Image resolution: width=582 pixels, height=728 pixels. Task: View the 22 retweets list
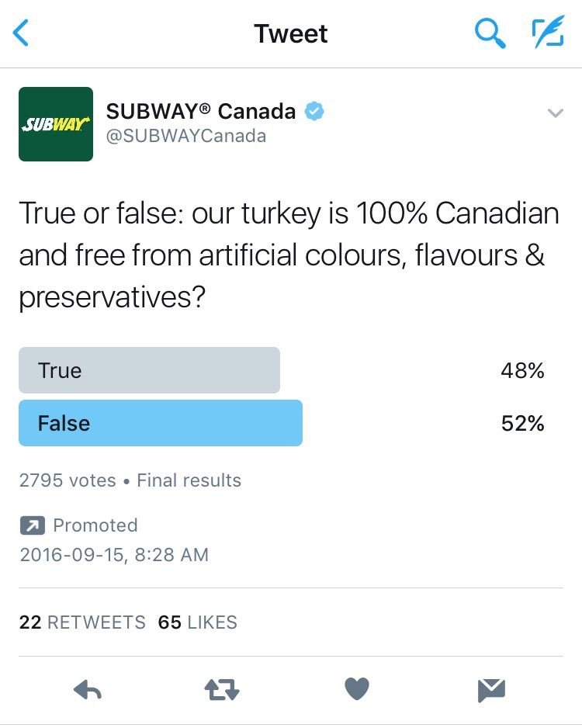82,622
